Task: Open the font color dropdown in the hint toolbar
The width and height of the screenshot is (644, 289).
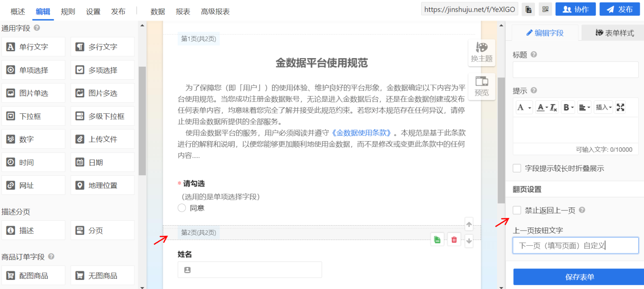Action: 542,107
